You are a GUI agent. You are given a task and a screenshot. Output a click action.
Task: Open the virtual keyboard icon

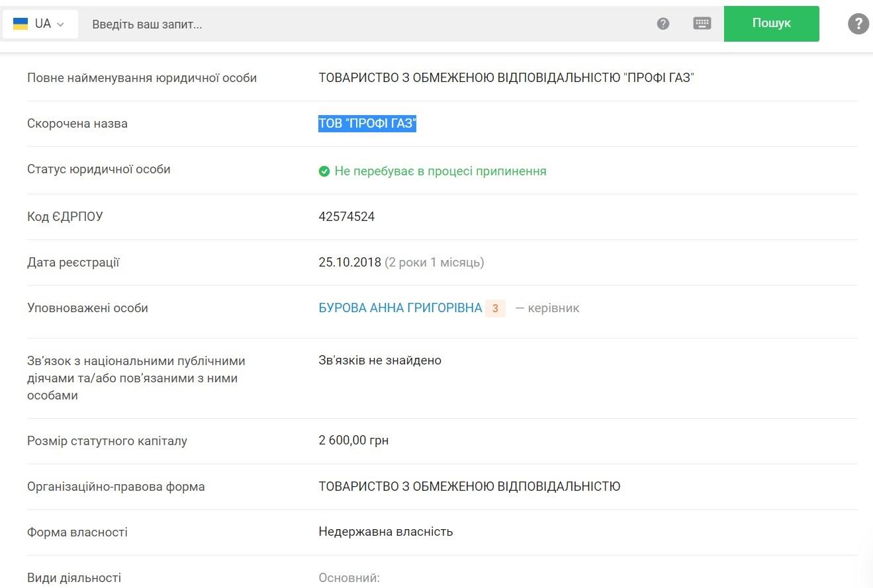click(x=702, y=24)
